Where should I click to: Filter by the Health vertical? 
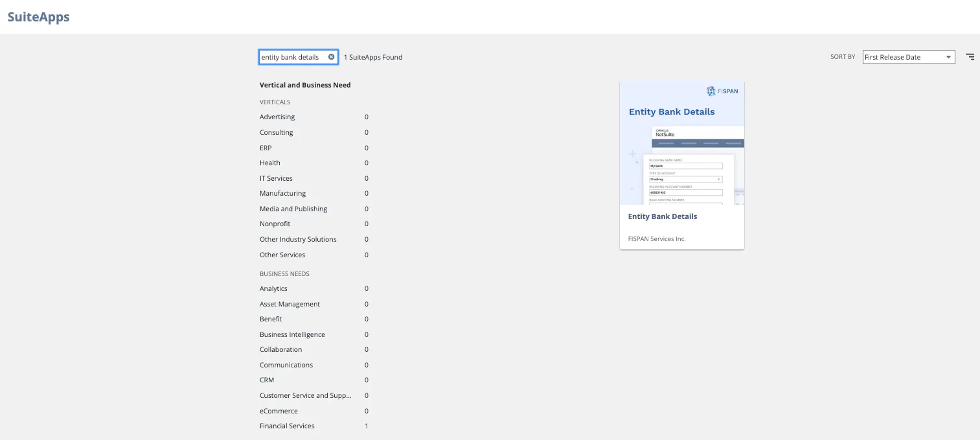pos(270,163)
